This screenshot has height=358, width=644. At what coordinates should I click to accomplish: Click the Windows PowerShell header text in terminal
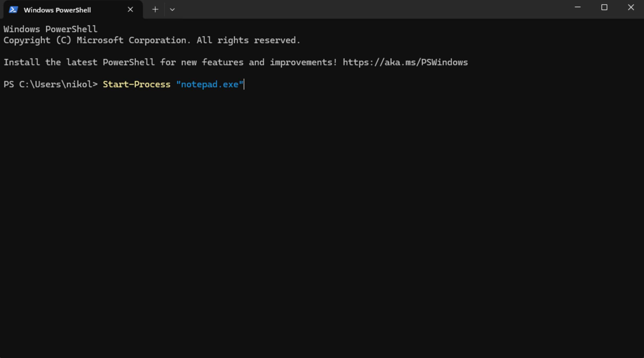tap(51, 29)
